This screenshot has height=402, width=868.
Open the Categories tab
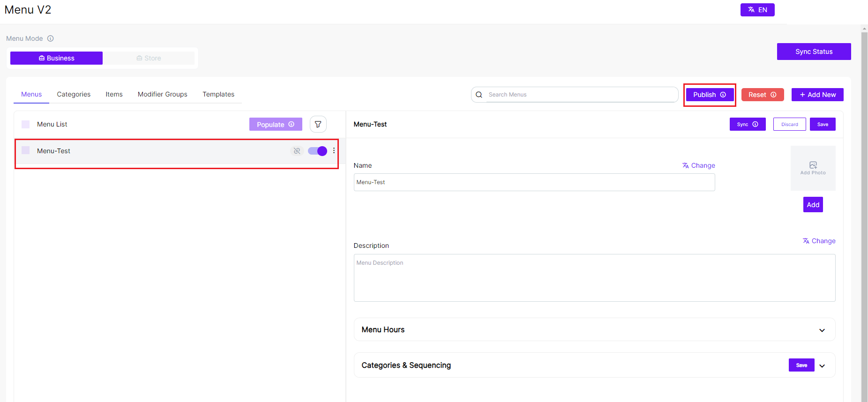click(74, 94)
